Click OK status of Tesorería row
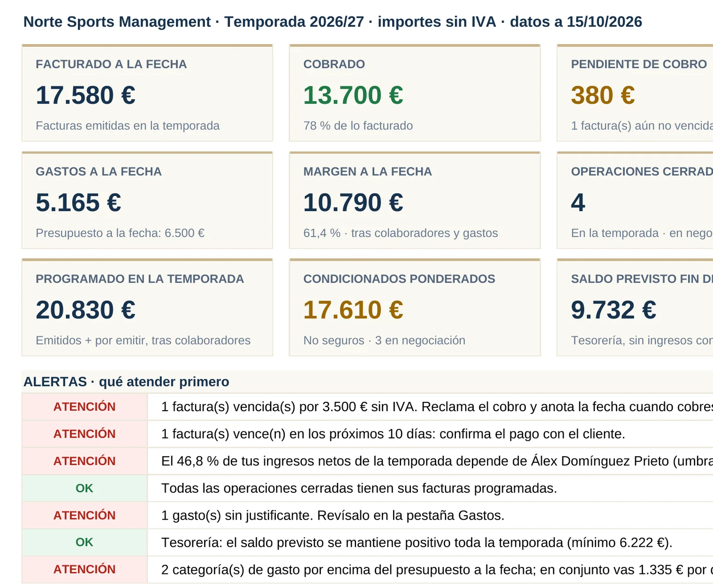713x588 pixels. (84, 543)
